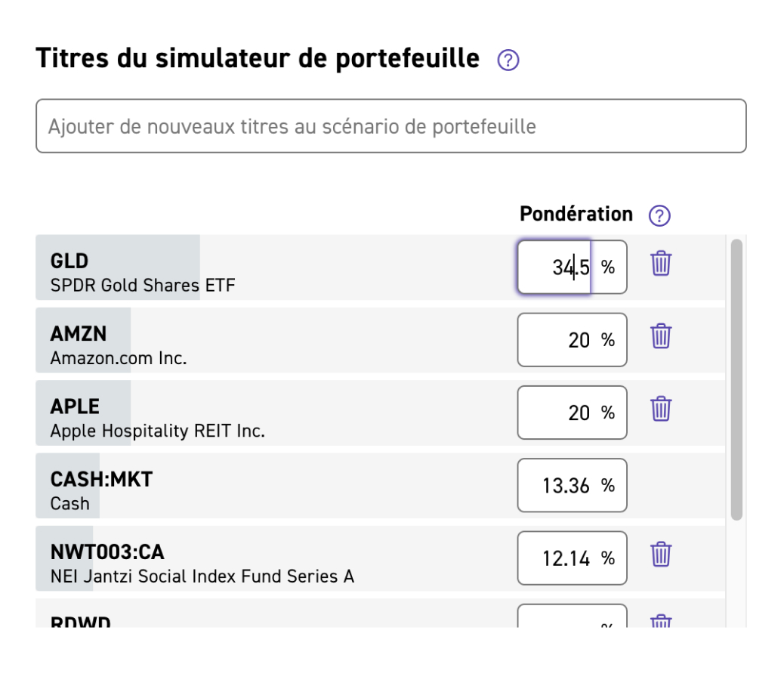Click the trash icon for APLE
The width and height of the screenshot is (784, 680).
click(x=661, y=412)
